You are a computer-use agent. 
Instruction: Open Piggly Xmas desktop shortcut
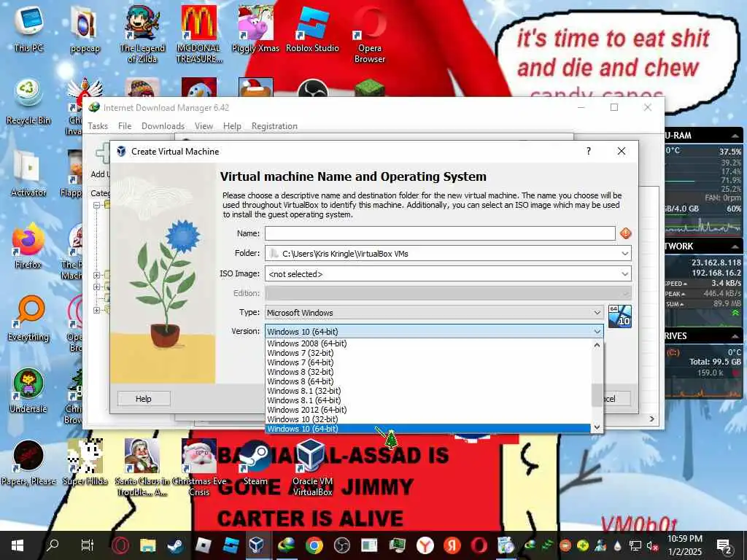tap(256, 28)
